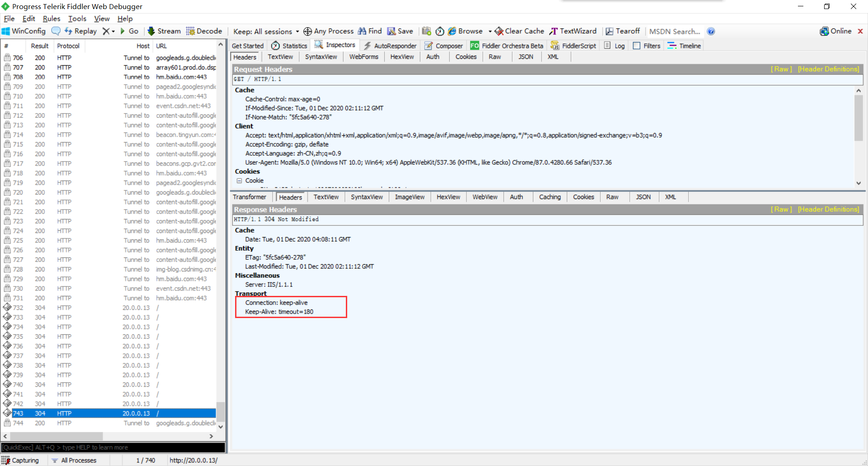Screen dimensions: 868x466
Task: Switch to the Statistics tab
Action: [289, 46]
